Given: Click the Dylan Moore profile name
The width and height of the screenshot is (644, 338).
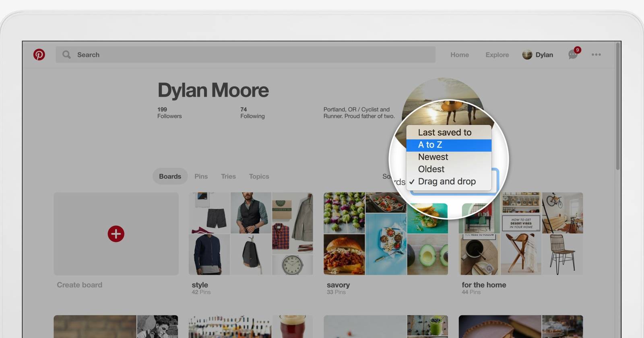Looking at the screenshot, I should coord(213,90).
